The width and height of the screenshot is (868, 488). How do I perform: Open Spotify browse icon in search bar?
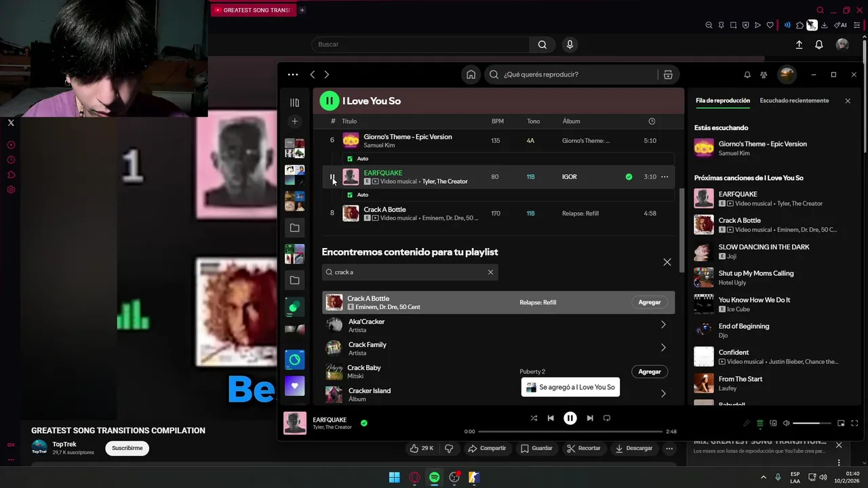(668, 75)
